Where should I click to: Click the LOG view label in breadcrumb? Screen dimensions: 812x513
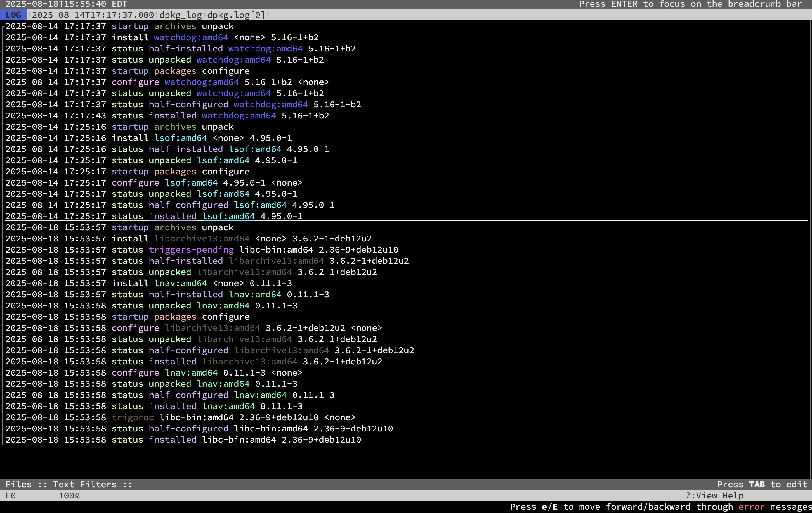(13, 15)
